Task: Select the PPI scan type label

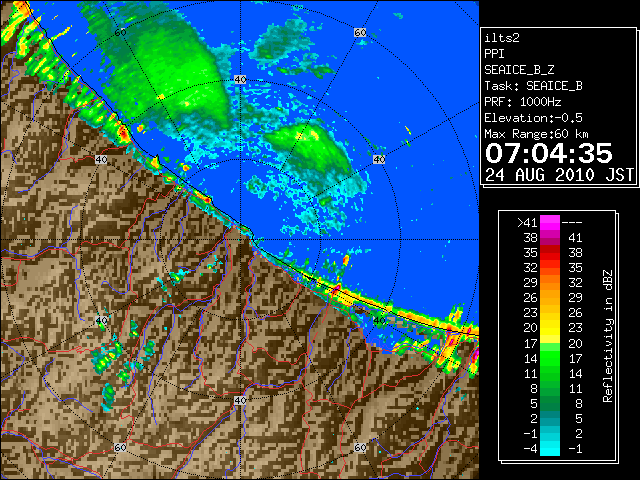Action: [494, 54]
